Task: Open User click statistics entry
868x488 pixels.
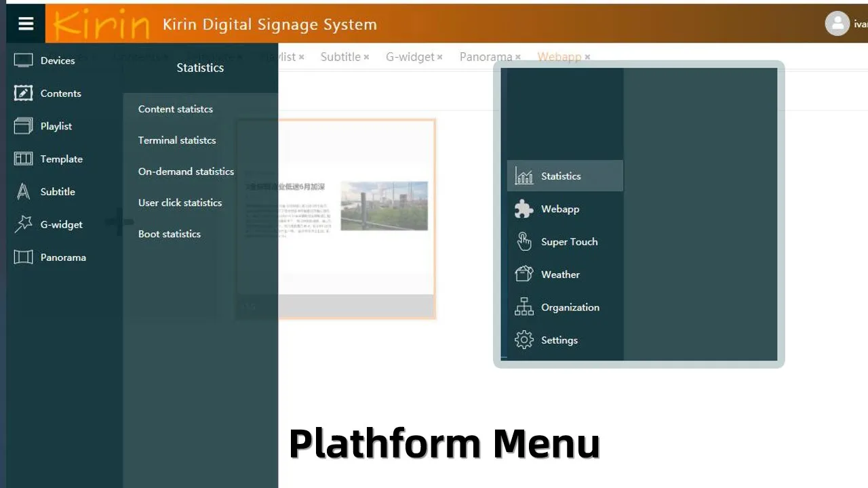Action: click(x=180, y=203)
